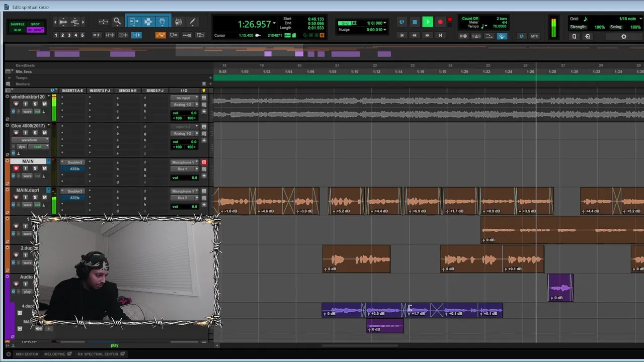Record-arm the Glox 4000(2017) track
644x362 pixels.
tap(16, 133)
